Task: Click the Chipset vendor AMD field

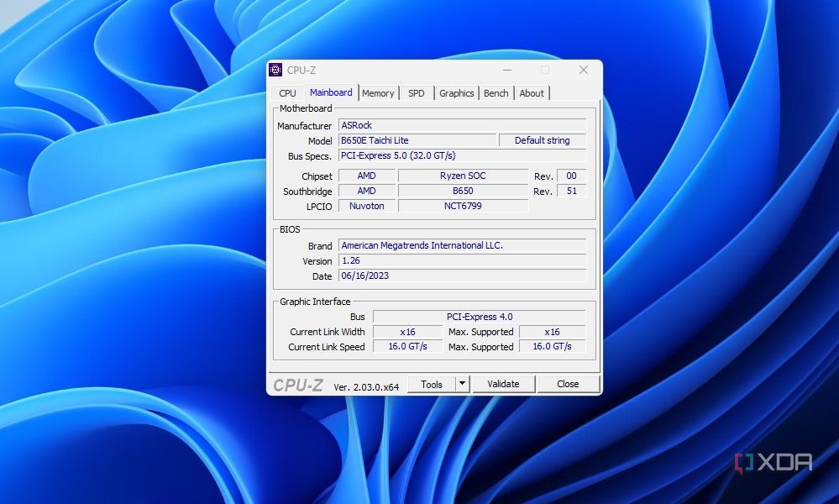Action: (x=366, y=176)
